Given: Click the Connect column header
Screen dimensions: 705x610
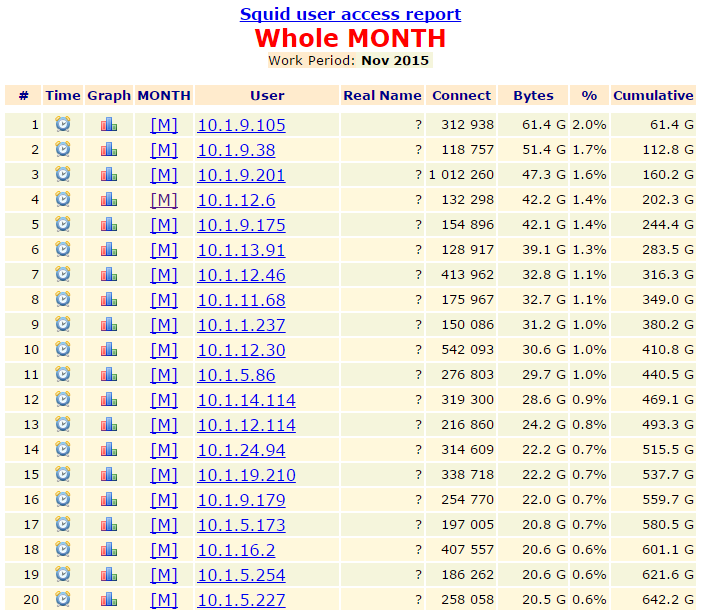Looking at the screenshot, I should click(461, 95).
